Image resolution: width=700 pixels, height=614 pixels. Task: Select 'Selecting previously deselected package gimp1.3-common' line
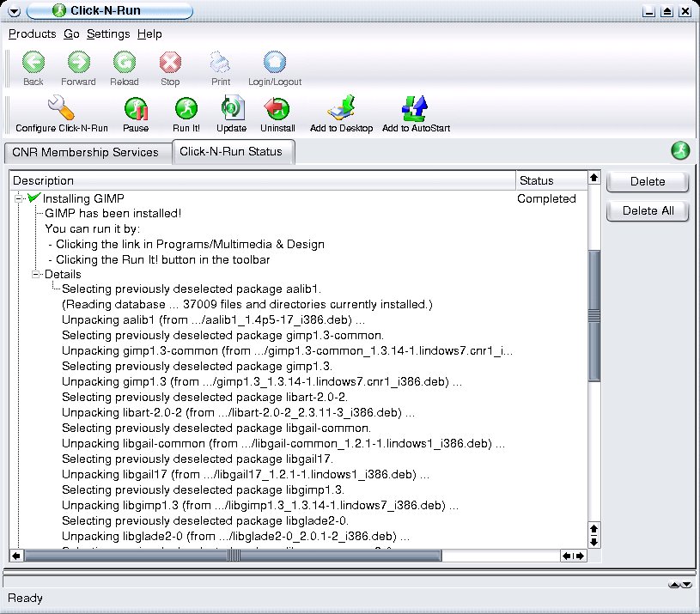222,336
